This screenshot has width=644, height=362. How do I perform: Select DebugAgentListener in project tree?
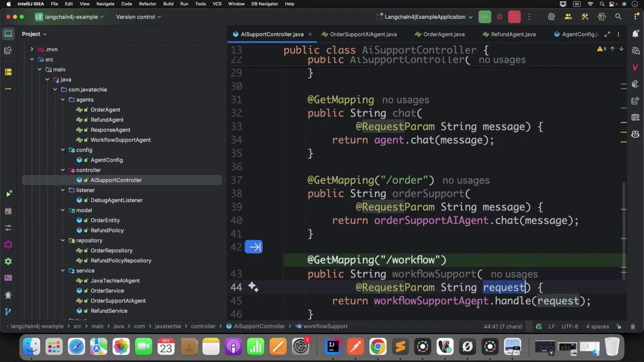[x=116, y=200]
